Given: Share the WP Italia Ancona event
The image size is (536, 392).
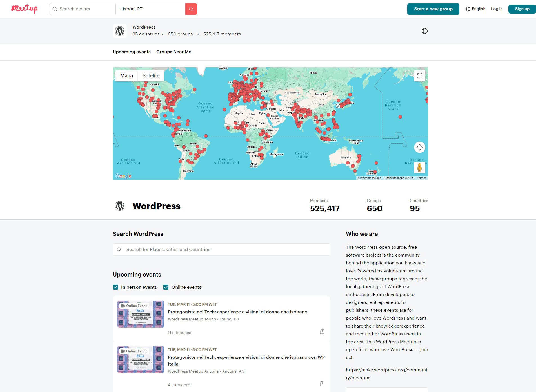Looking at the screenshot, I should (x=322, y=384).
